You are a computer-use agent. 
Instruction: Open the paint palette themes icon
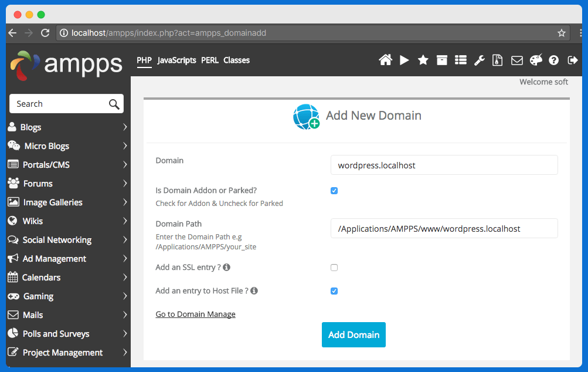(x=536, y=60)
